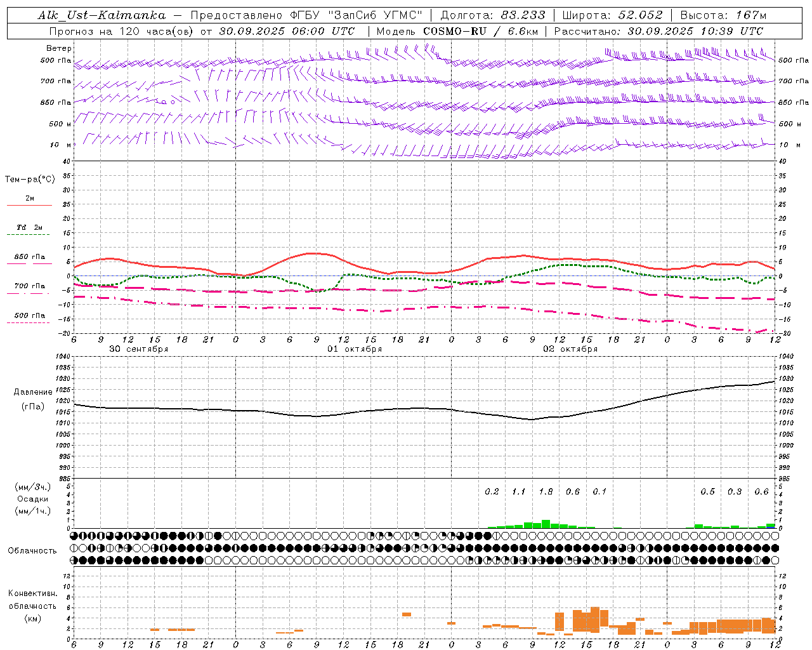
Task: Select the '30.09.2025 06:00 UTC' start time
Action: [287, 31]
